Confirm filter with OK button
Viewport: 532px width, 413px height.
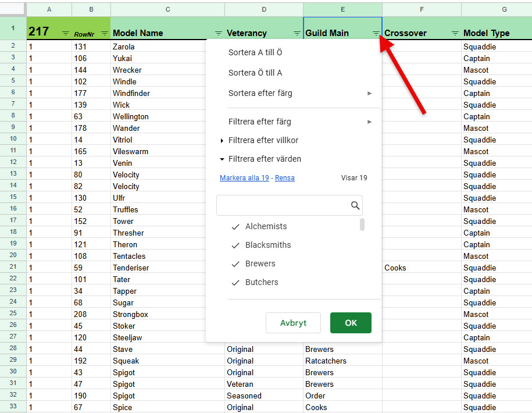[x=351, y=323]
